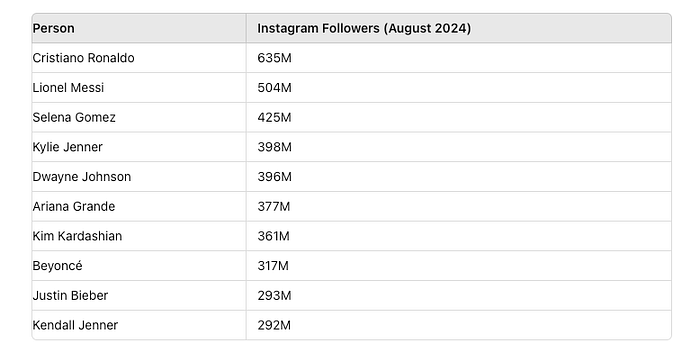The width and height of the screenshot is (700, 363).
Task: Click the 396M followers value
Action: click(x=274, y=177)
